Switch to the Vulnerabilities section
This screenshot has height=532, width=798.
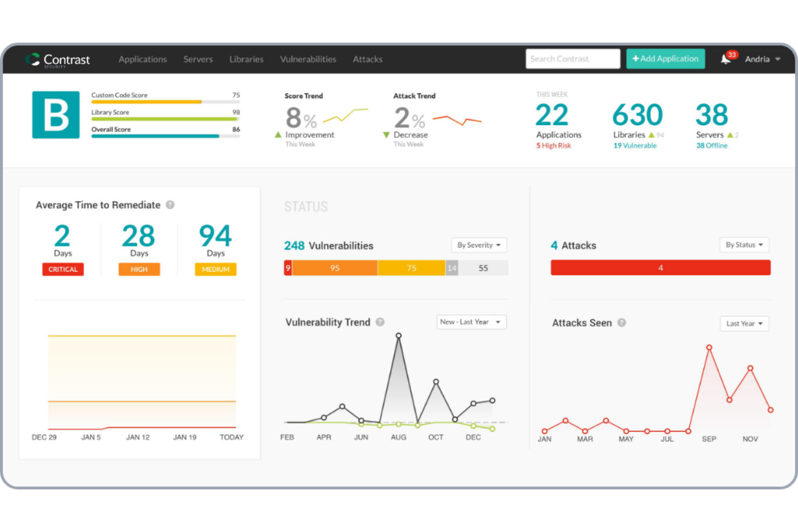point(308,59)
